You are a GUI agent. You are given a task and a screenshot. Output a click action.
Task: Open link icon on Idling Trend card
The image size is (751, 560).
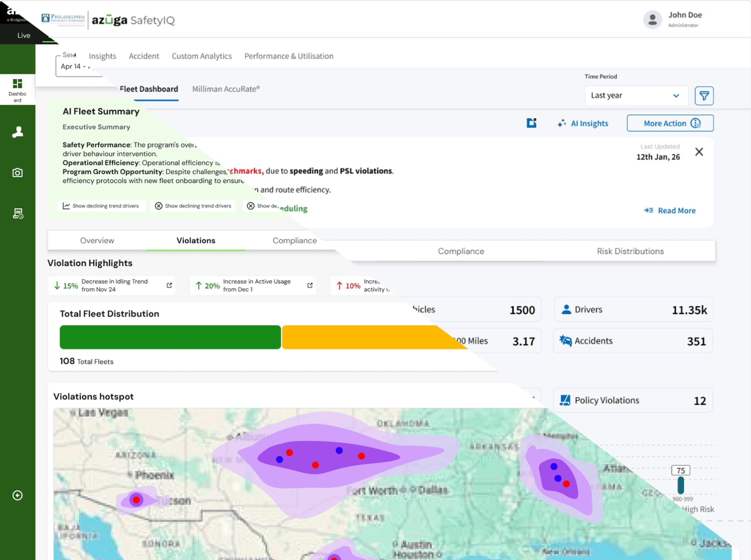tap(169, 285)
